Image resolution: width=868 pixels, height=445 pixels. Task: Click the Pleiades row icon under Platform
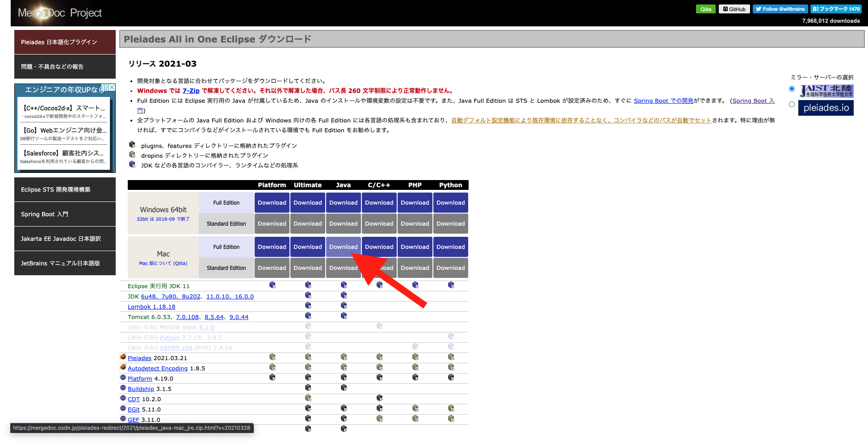[x=273, y=357]
